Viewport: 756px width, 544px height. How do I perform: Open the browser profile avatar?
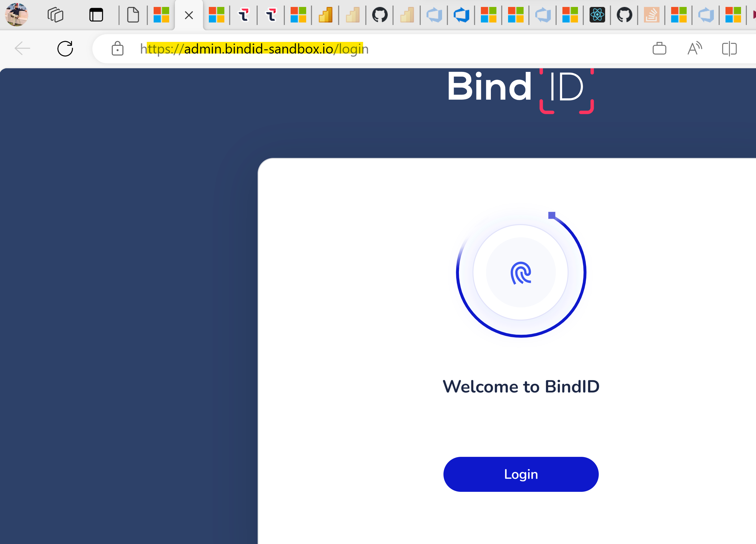16,15
